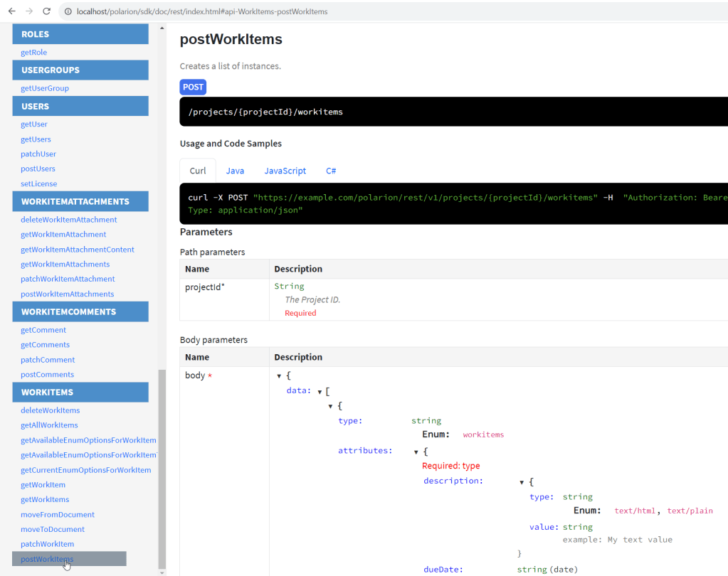The height and width of the screenshot is (576, 728).
Task: Reload the page with refresh icon
Action: tap(47, 11)
